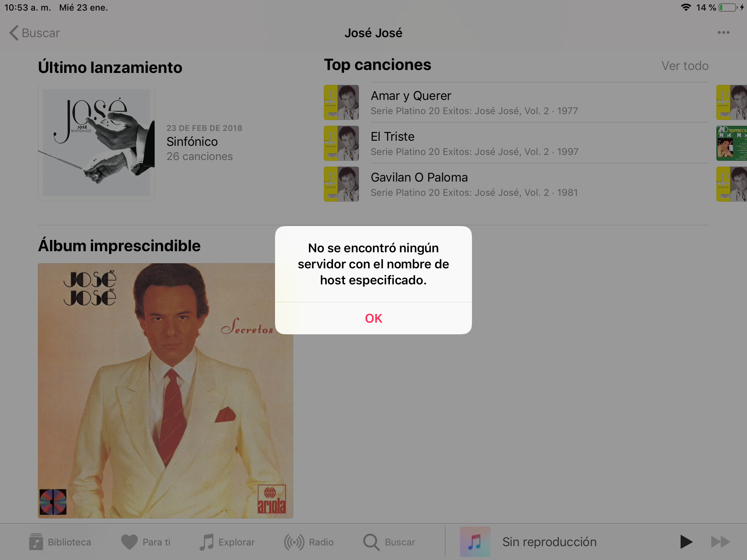Select the Sinfónico album title
The image size is (747, 560).
pos(192,141)
